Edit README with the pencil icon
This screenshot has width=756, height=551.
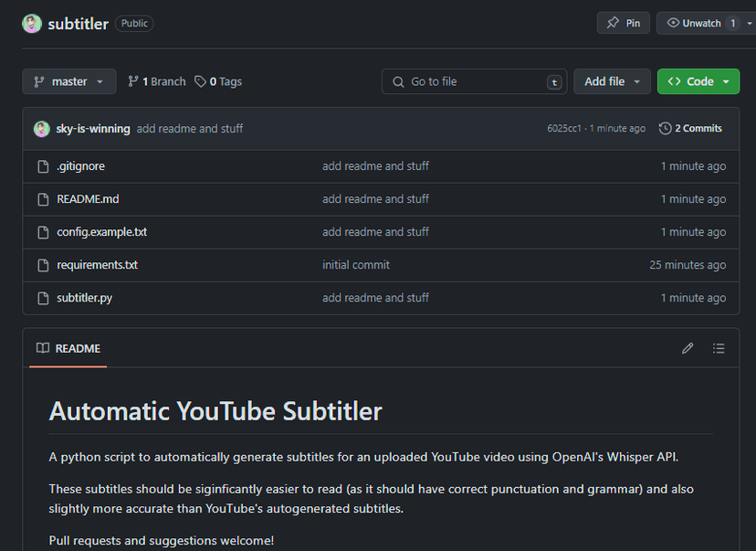pyautogui.click(x=688, y=348)
